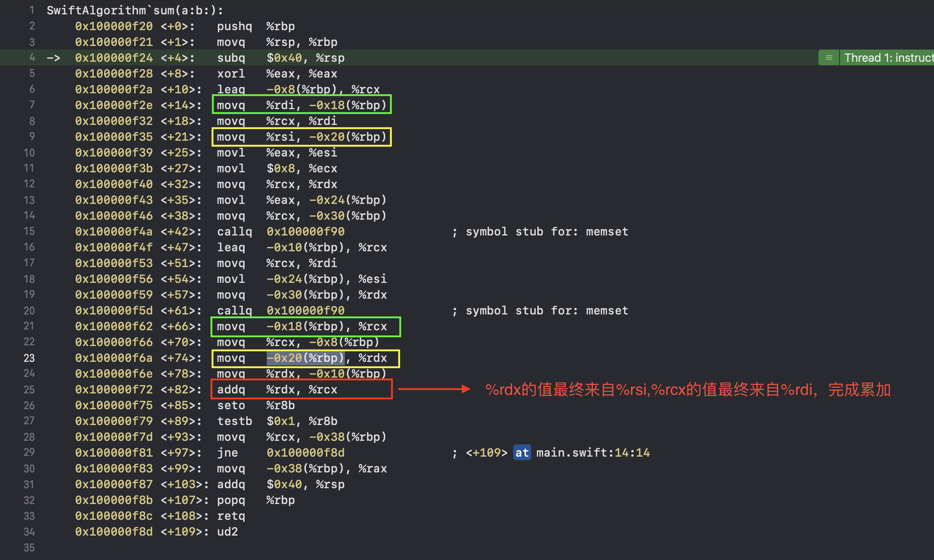Click address 0x100000f2a

click(114, 89)
